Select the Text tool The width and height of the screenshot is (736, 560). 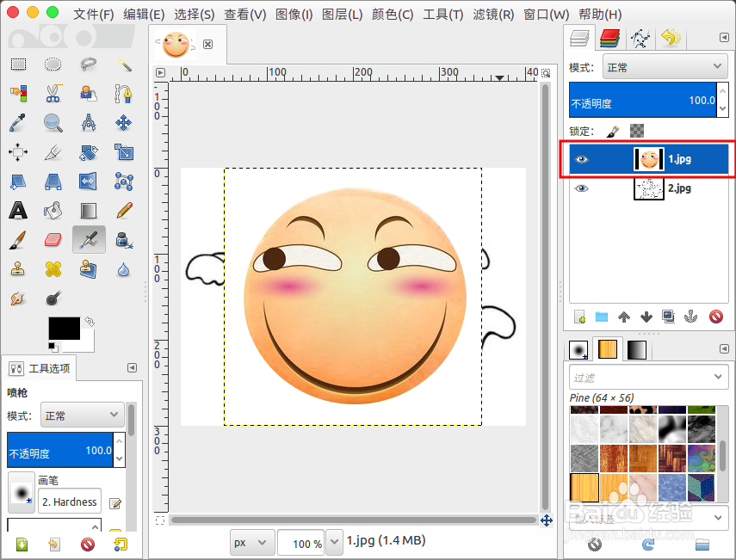18,211
